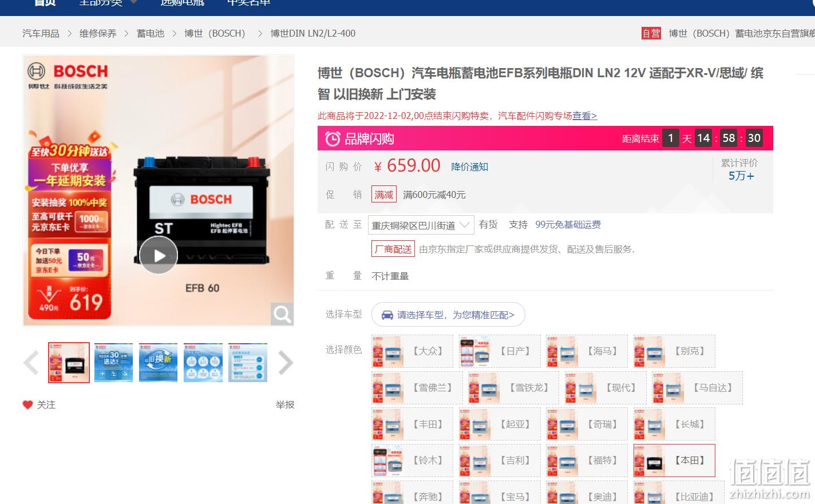The image size is (815, 504).
Task: Open 蓄电池 breadcrumb
Action: pyautogui.click(x=151, y=33)
